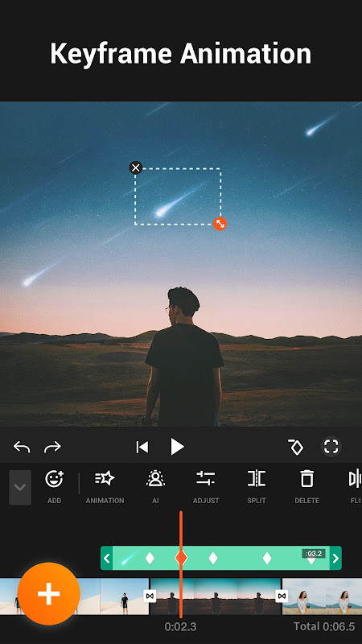Open the Animation tool
The image size is (362, 644).
point(105,487)
